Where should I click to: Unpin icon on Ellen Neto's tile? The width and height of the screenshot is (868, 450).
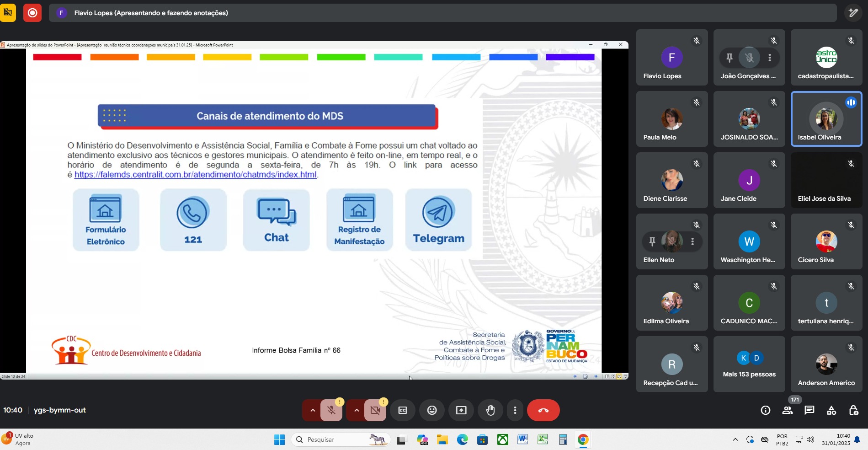tap(652, 241)
